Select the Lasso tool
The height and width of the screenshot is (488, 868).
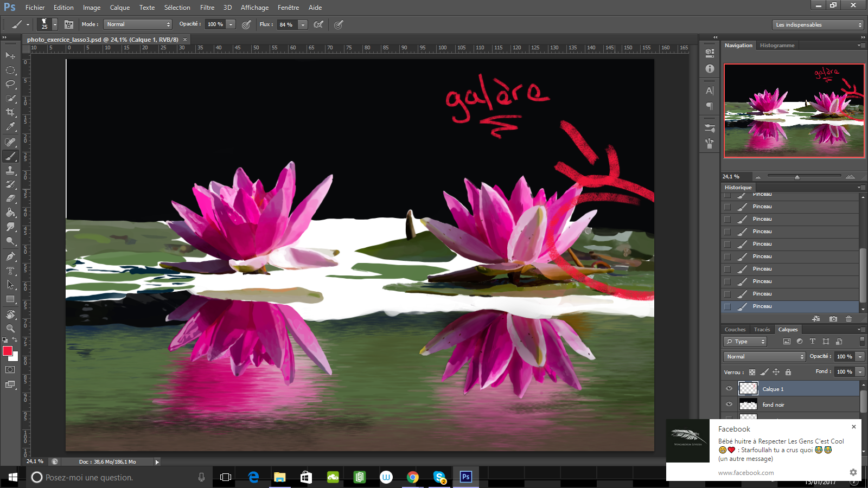(x=10, y=84)
